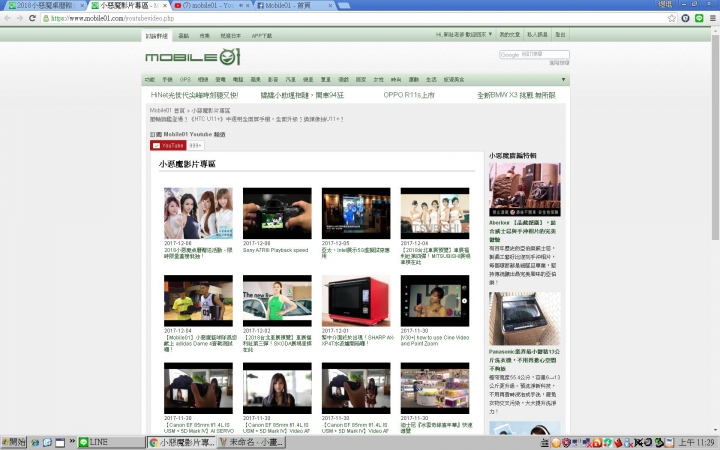Click the address bar URL field
This screenshot has width=720, height=450.
354,18
